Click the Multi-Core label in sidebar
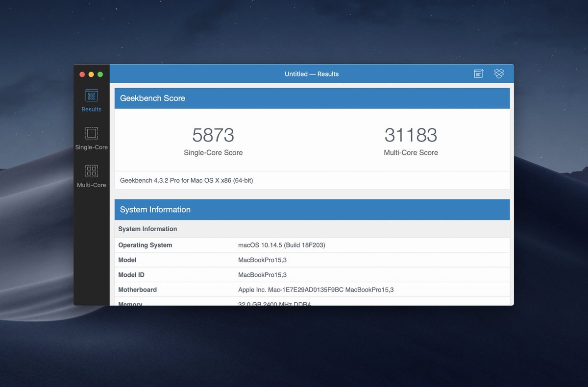The height and width of the screenshot is (387, 588). click(92, 185)
